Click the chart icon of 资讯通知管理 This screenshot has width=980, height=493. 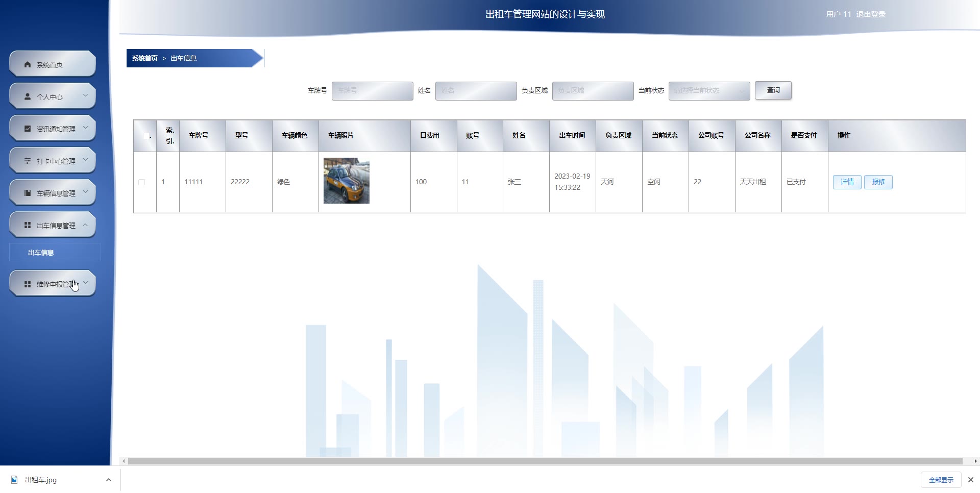click(28, 129)
